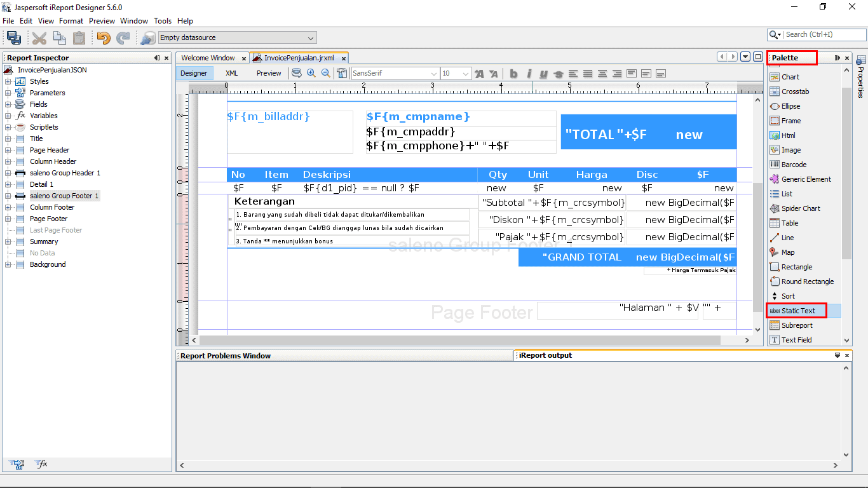Click the Zoom Out magnifier icon
Viewport: 868px width, 488px height.
tap(326, 73)
